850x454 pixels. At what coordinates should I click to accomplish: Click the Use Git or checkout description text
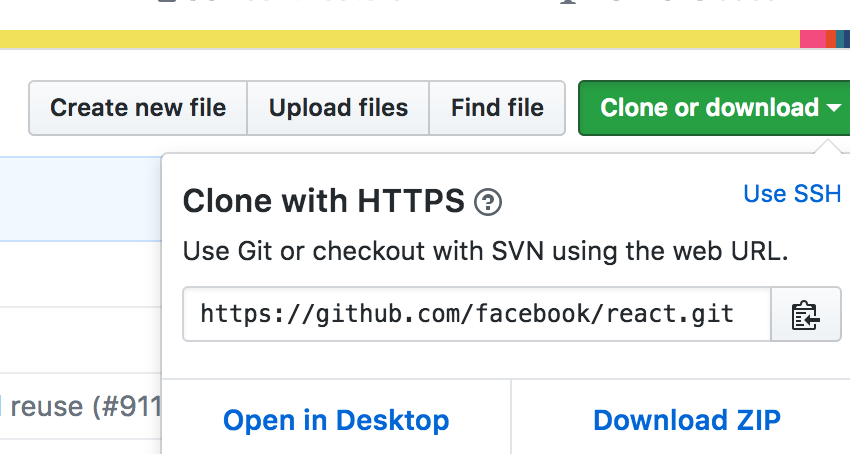pyautogui.click(x=486, y=251)
